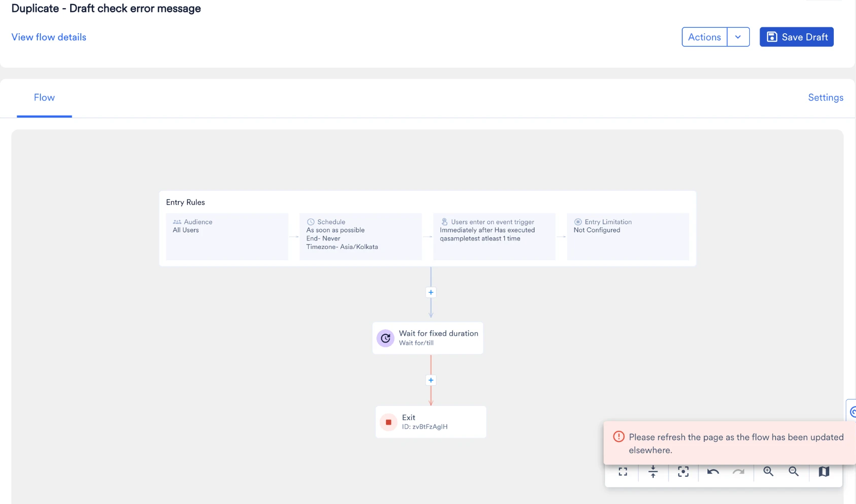Screen dimensions: 856x504
Task: Add node between Wait and Exit
Action: click(431, 380)
